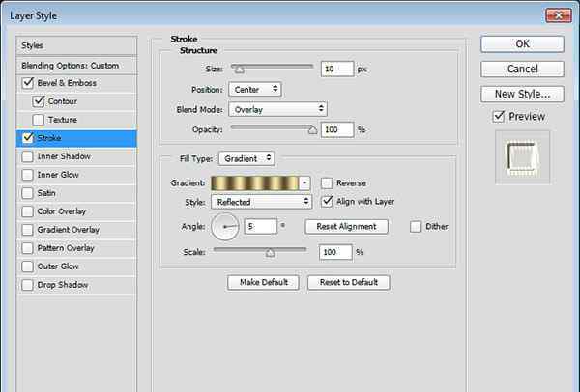Click the Cancel button

pos(522,70)
